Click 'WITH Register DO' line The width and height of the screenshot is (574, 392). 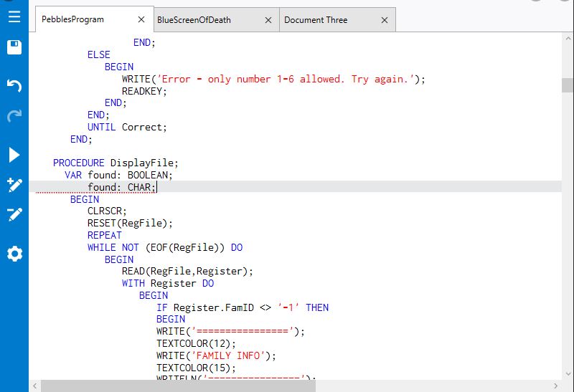click(x=168, y=283)
